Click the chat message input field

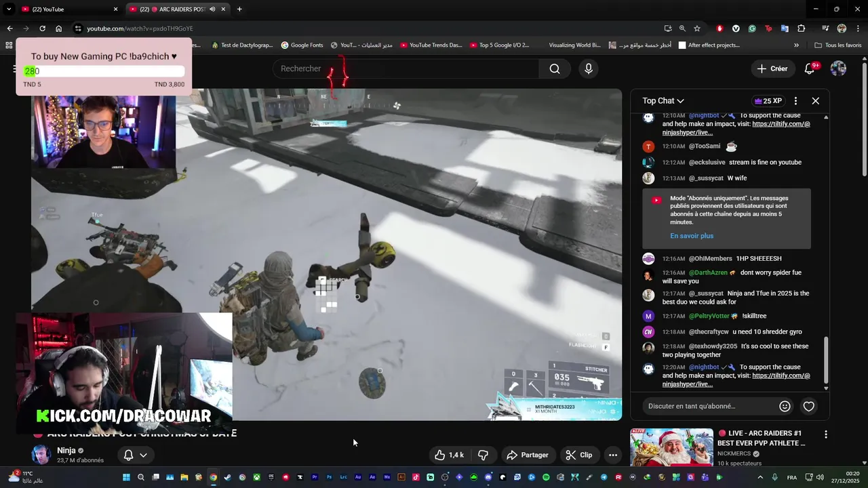709,406
